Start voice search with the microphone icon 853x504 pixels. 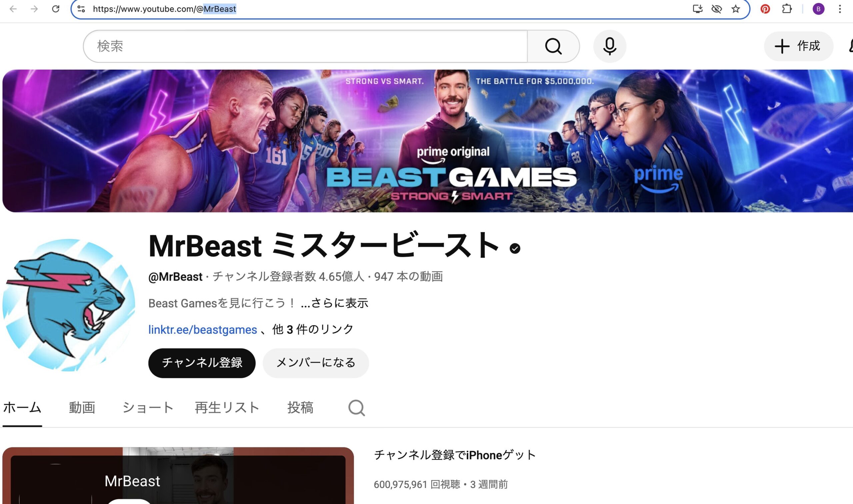pyautogui.click(x=609, y=46)
